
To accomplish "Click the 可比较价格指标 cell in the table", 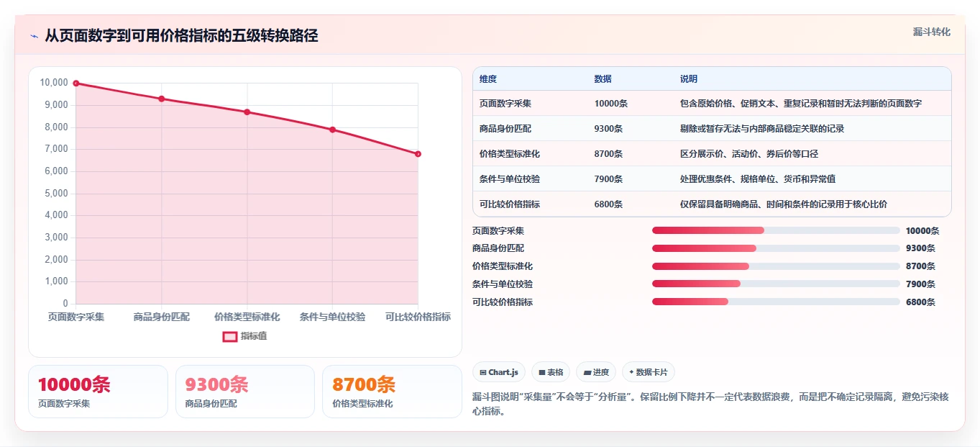I will click(510, 204).
